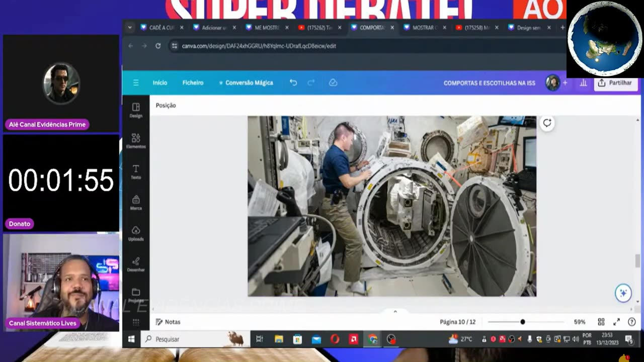Click the POR PTB language indicator
The height and width of the screenshot is (362, 644).
[x=587, y=339]
